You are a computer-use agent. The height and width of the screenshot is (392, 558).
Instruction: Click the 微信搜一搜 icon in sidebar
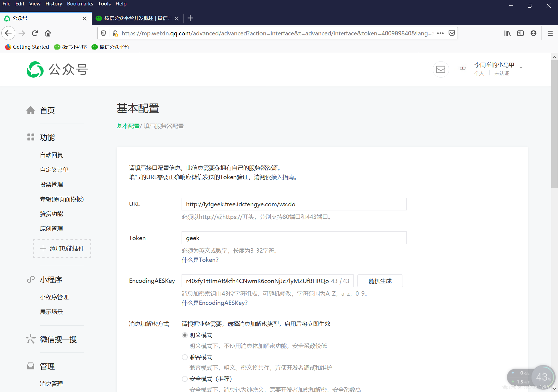[x=30, y=339]
